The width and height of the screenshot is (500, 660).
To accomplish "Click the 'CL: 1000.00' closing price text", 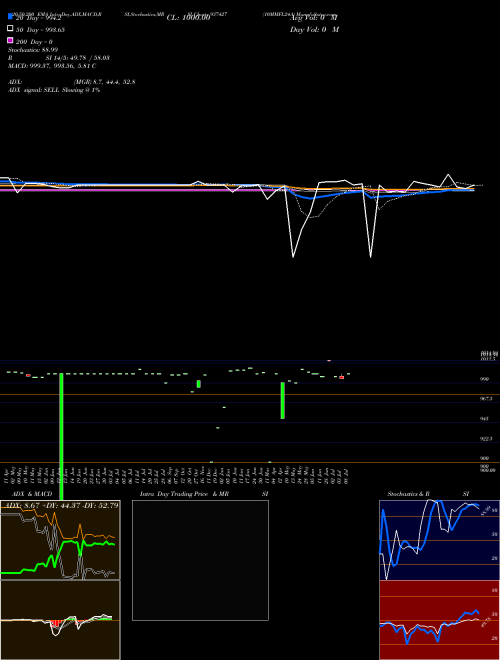I will (189, 18).
